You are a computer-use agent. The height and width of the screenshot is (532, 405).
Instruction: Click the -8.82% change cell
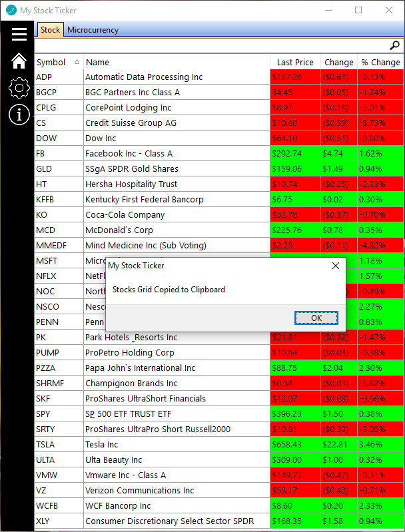[380, 384]
